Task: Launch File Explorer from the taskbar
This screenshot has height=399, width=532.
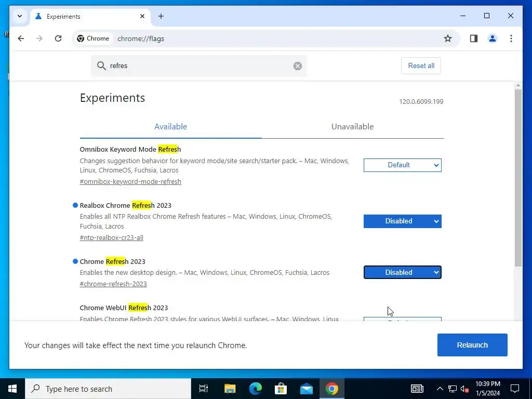Action: point(230,389)
